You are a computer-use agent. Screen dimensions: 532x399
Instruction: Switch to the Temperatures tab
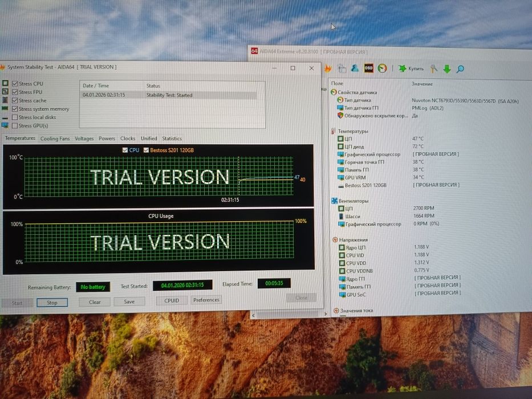20,138
